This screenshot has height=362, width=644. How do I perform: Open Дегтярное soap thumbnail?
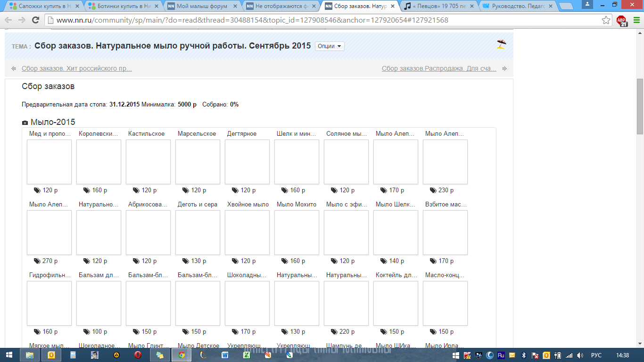[247, 162]
